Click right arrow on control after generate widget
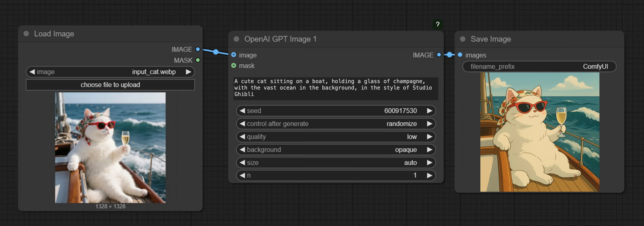Screen dimensions: 644x226 (430, 124)
